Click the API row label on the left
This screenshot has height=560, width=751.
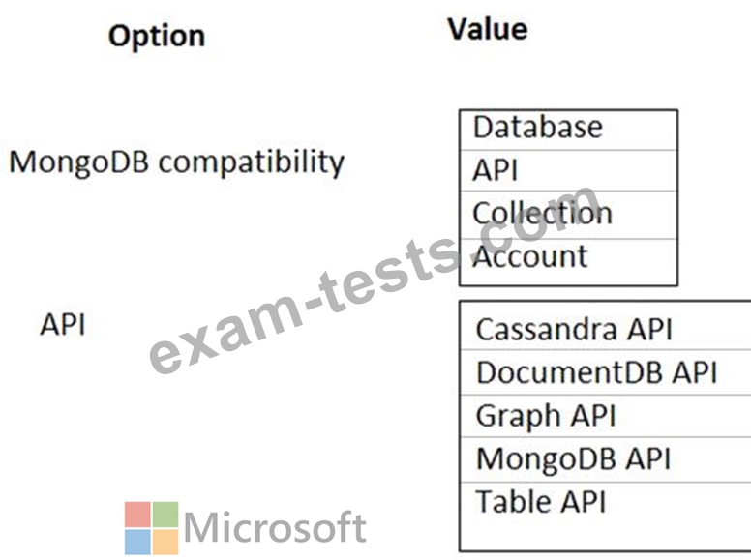point(63,325)
